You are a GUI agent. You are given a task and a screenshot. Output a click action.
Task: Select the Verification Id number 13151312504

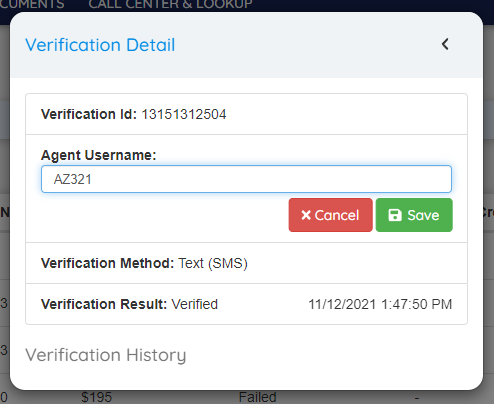coord(184,114)
